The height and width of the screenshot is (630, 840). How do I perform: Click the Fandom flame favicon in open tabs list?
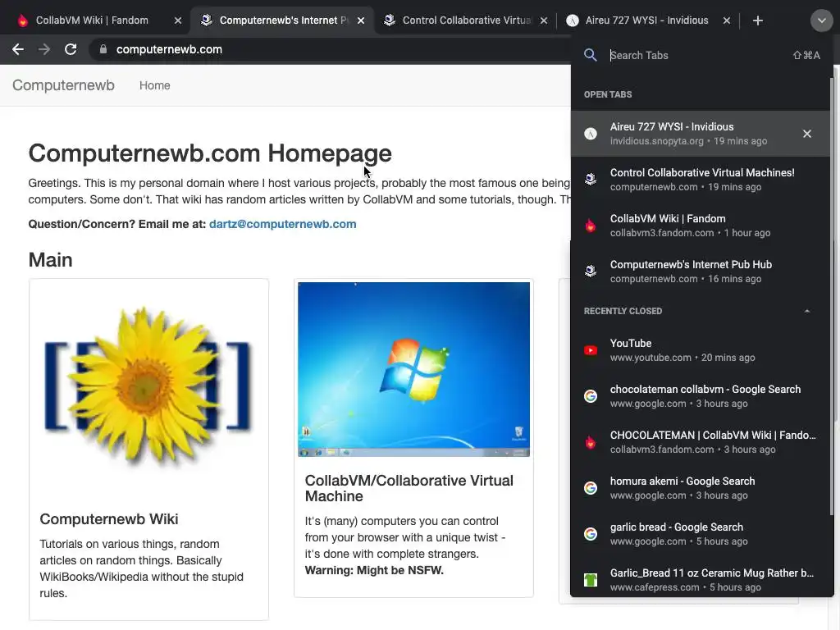[591, 226]
